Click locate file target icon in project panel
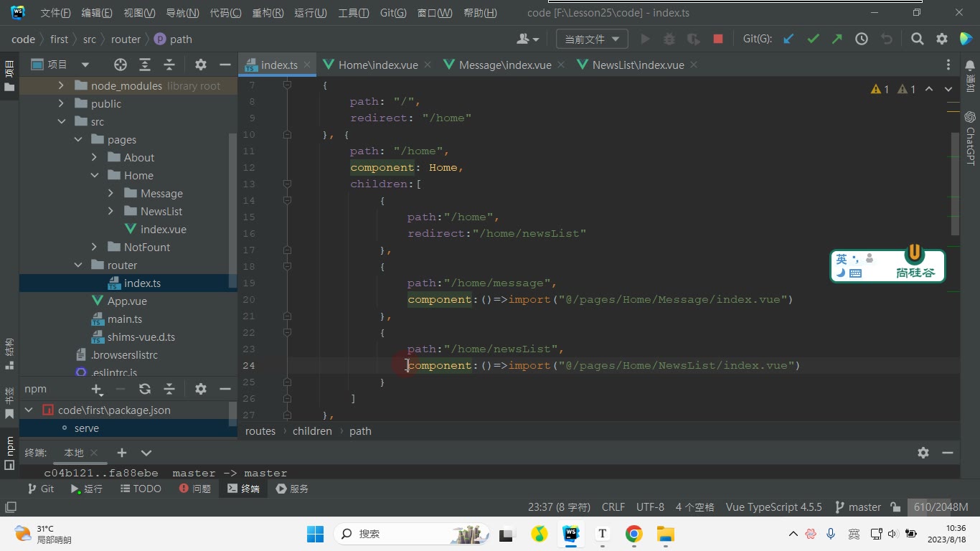Viewport: 980px width, 551px height. coord(121,65)
